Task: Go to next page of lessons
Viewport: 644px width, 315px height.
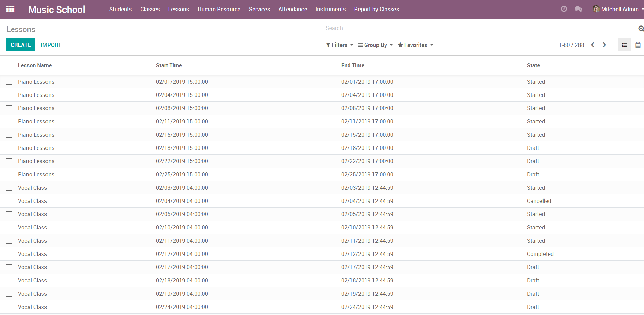Action: (604, 45)
